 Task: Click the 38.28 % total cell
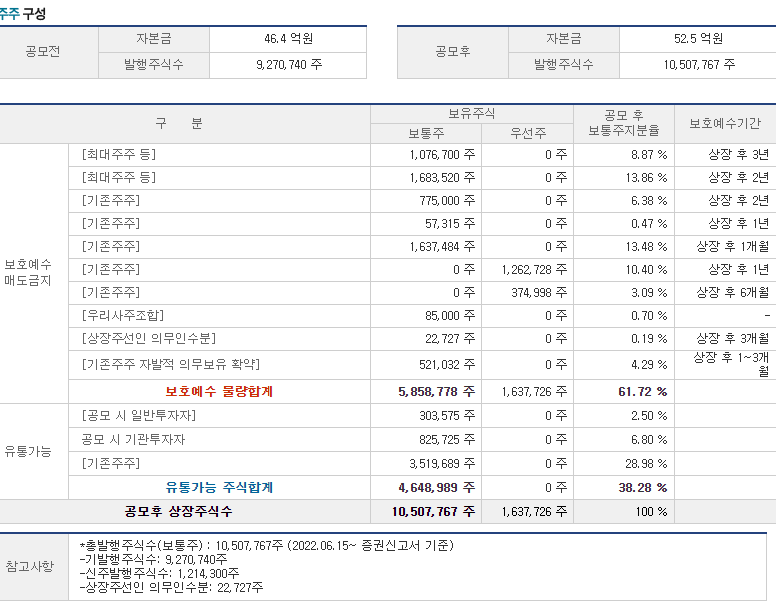(624, 488)
